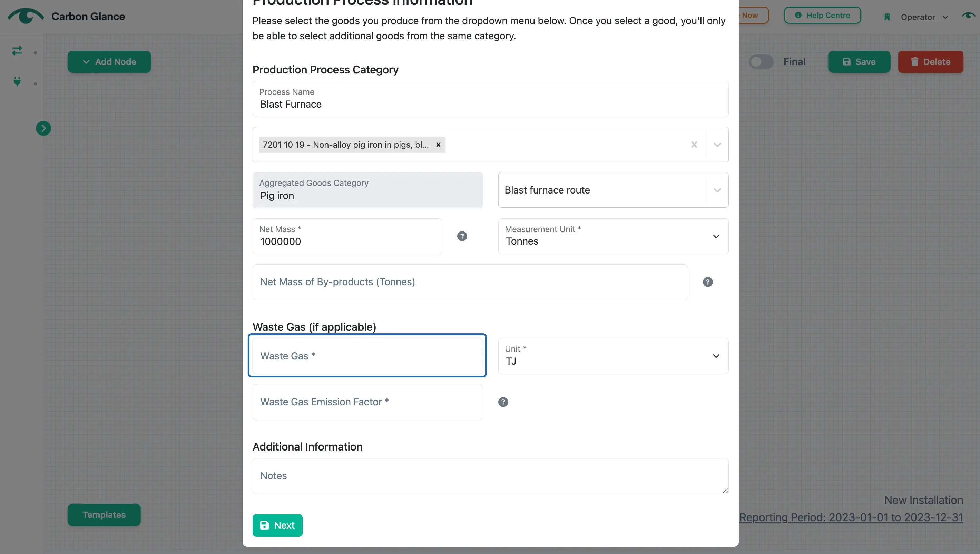Click the Carbon Glance eye logo
Viewport: 980px width, 554px height.
[x=26, y=16]
